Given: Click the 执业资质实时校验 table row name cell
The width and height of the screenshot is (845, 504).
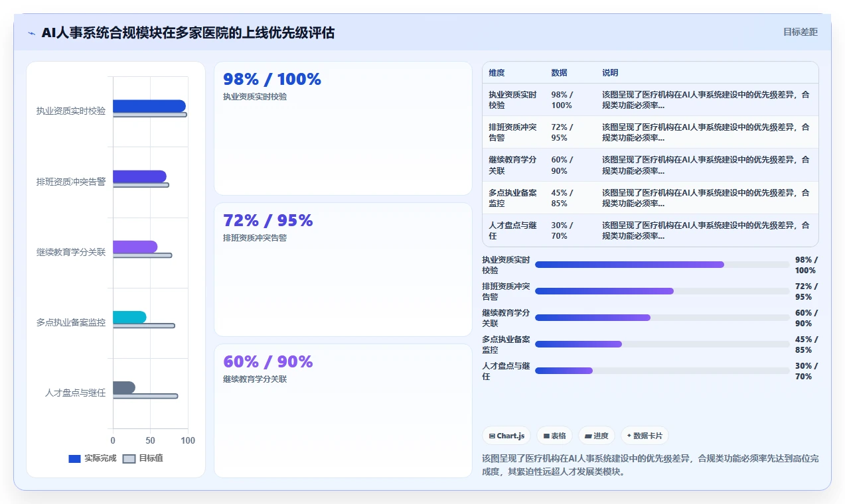Looking at the screenshot, I should click(x=512, y=100).
